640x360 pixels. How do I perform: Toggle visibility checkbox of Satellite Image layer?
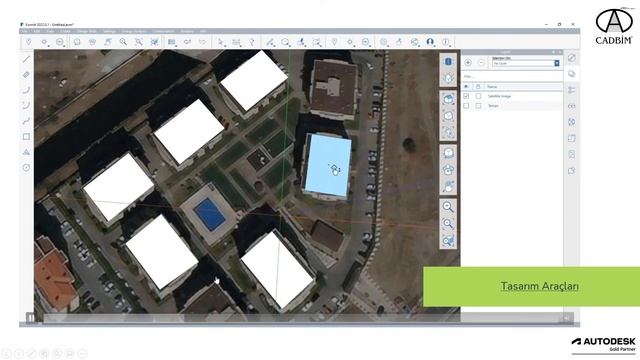466,96
